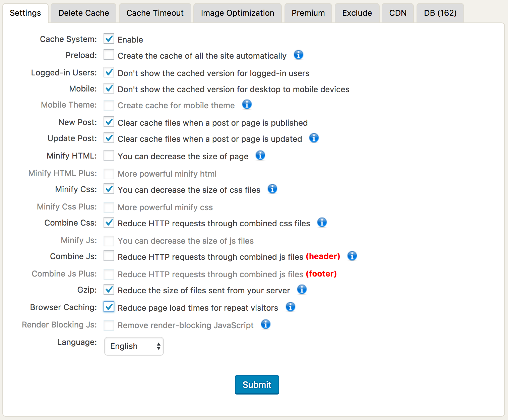The height and width of the screenshot is (420, 508).
Task: Click the info icon next to Preload
Action: click(298, 55)
